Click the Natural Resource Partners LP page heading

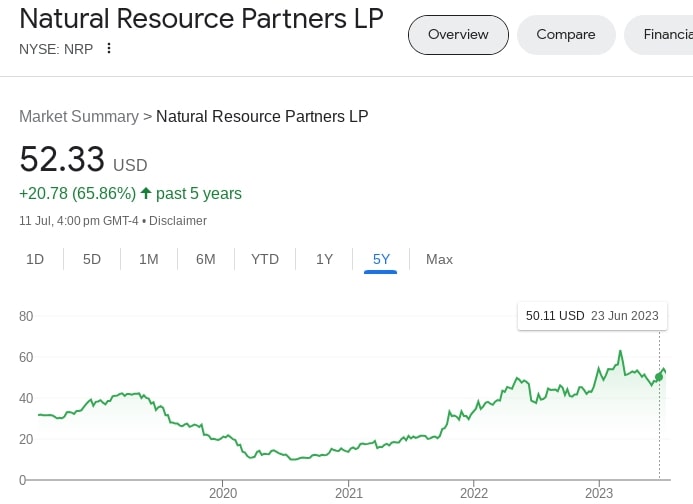coord(201,19)
